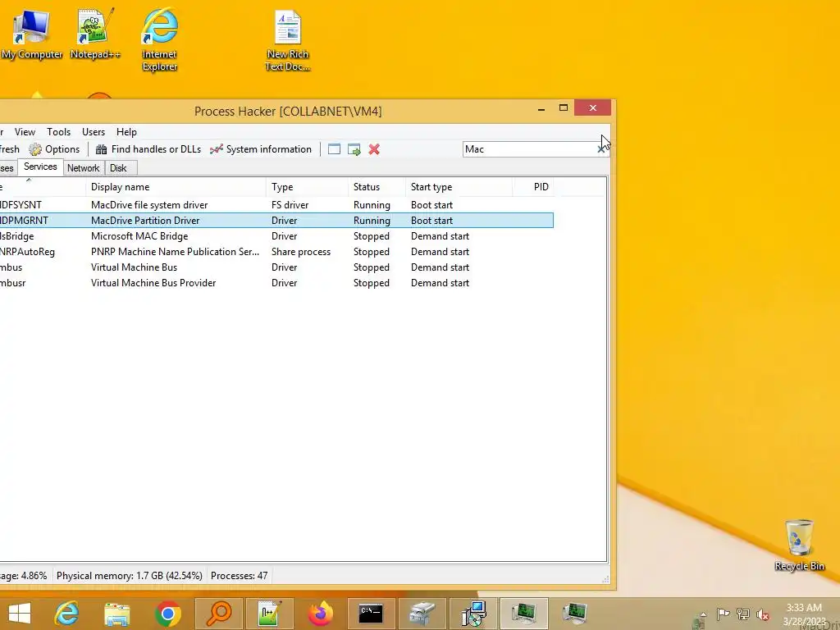Sort services by Type column

(308, 187)
